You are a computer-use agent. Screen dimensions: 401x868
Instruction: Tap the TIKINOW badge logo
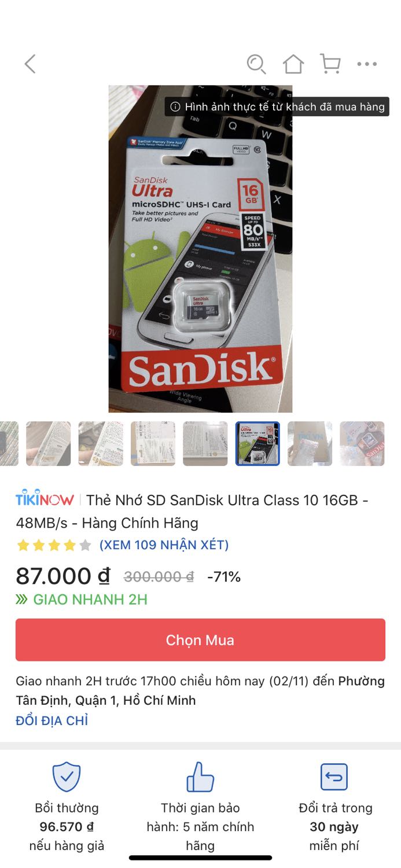click(x=45, y=498)
